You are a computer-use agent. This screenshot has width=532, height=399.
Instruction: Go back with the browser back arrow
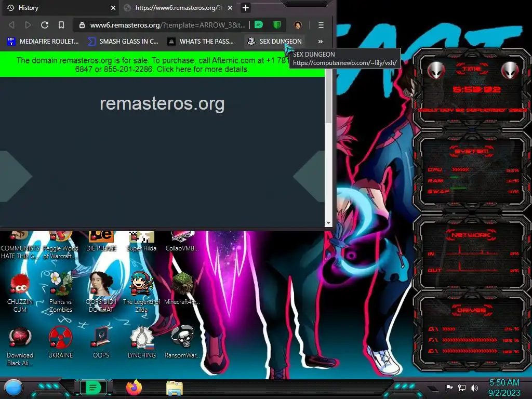click(x=11, y=25)
